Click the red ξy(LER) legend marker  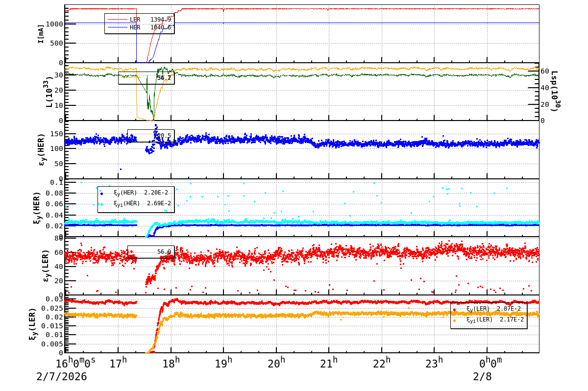(454, 309)
